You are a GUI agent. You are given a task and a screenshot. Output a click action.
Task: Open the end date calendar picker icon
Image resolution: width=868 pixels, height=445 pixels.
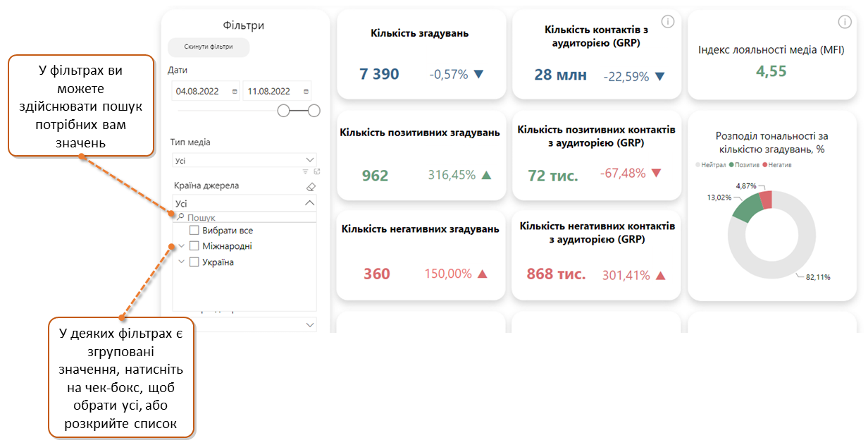pos(305,92)
